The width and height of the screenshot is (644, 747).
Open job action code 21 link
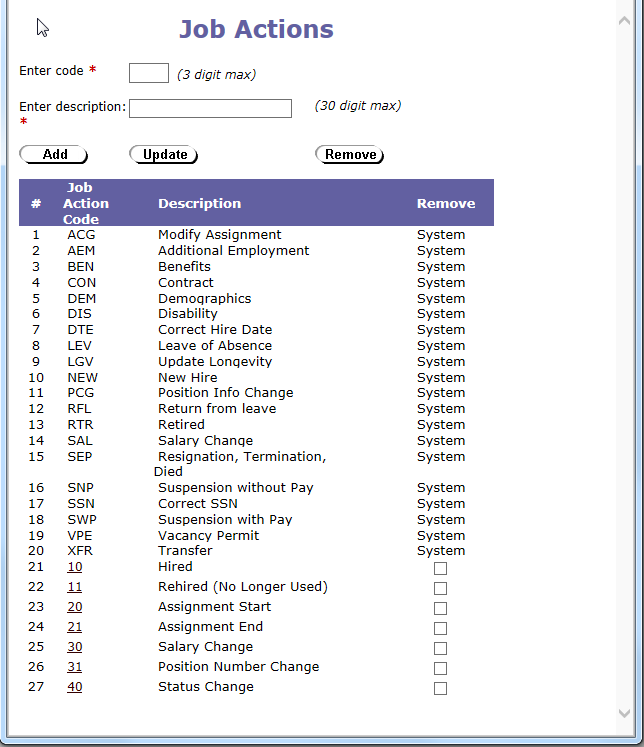pos(75,627)
